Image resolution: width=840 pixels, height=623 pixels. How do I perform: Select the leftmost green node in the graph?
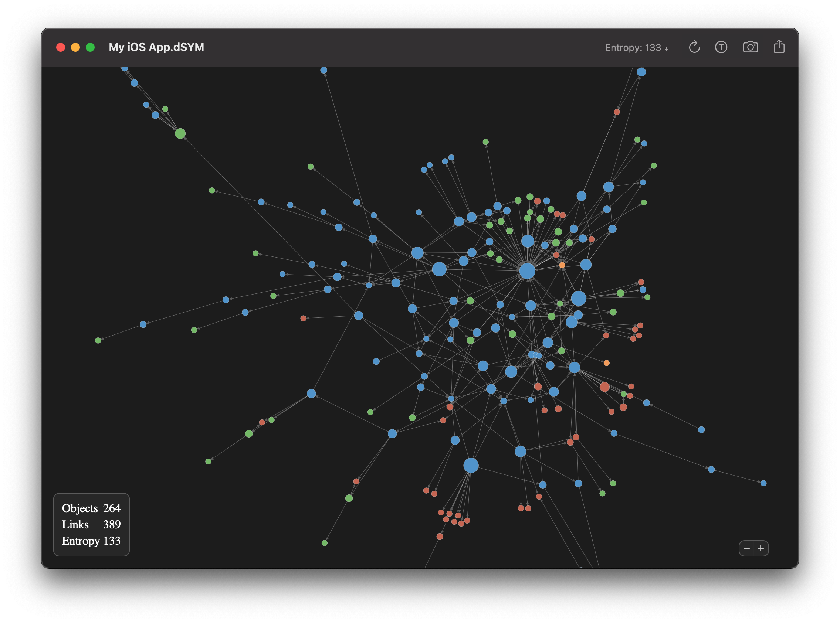pyautogui.click(x=98, y=341)
